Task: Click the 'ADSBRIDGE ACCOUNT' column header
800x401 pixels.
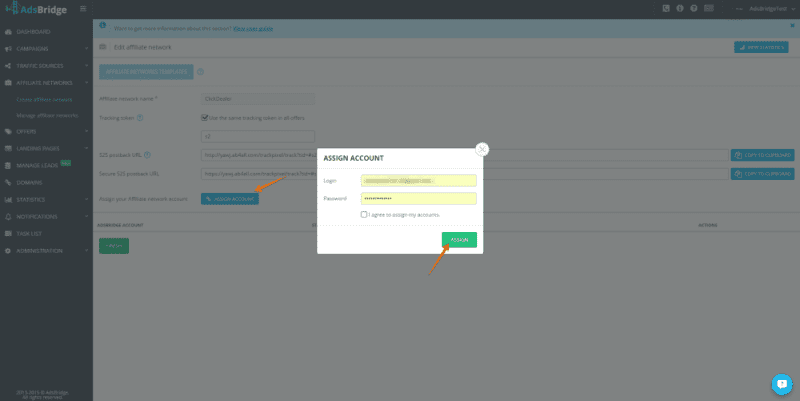Action: (x=120, y=225)
